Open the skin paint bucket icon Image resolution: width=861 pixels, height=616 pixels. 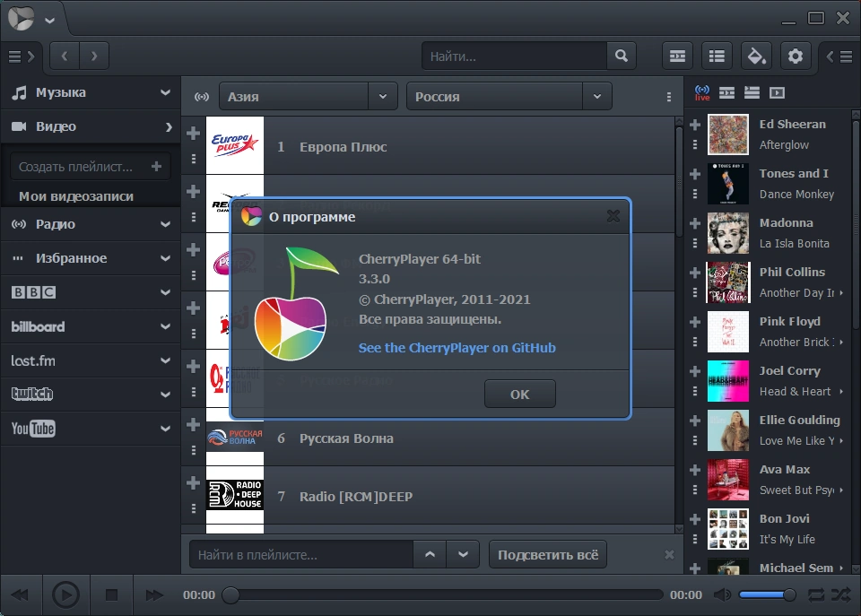pyautogui.click(x=756, y=56)
